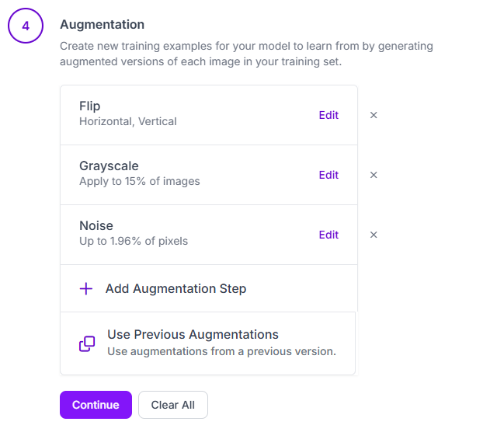Screen dimensions: 504x446
Task: Choose Use Previous Augmentations title
Action: tap(193, 334)
